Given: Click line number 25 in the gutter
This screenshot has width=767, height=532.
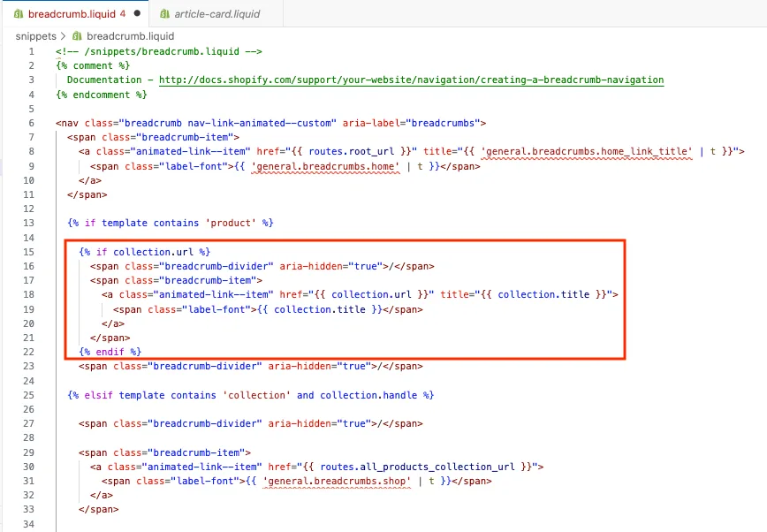Looking at the screenshot, I should click(x=29, y=395).
